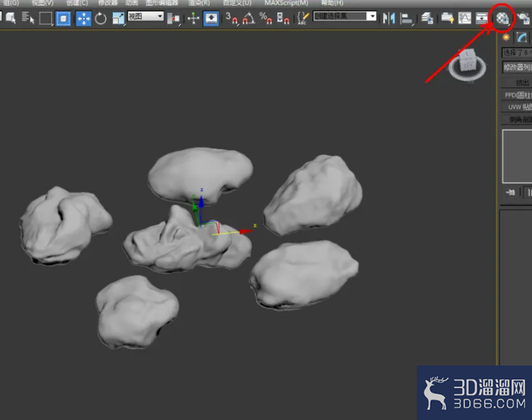
Task: Activate the Select and Move tool
Action: click(84, 18)
